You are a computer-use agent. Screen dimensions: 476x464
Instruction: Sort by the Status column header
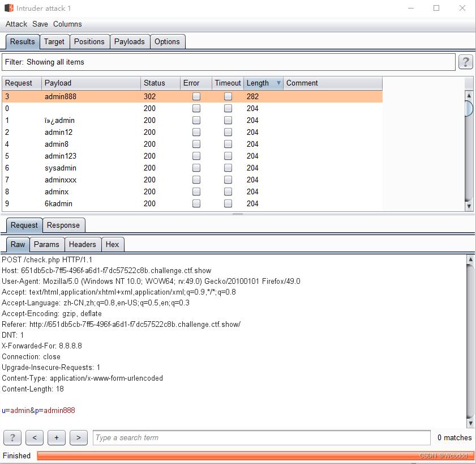pos(160,83)
